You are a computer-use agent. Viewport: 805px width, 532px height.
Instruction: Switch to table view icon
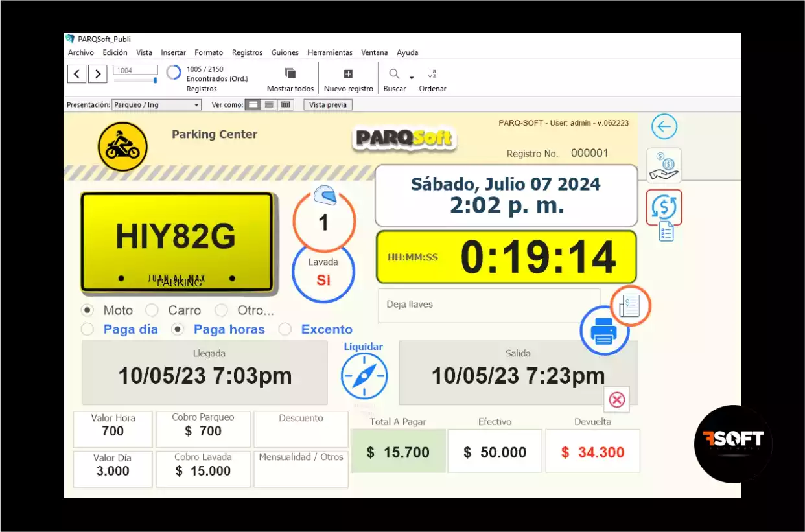[x=285, y=104]
